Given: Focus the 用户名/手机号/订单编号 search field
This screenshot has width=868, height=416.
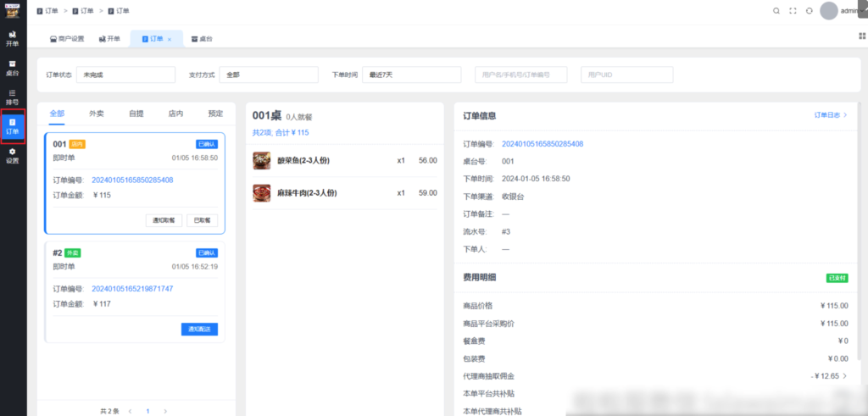Looking at the screenshot, I should pyautogui.click(x=521, y=75).
